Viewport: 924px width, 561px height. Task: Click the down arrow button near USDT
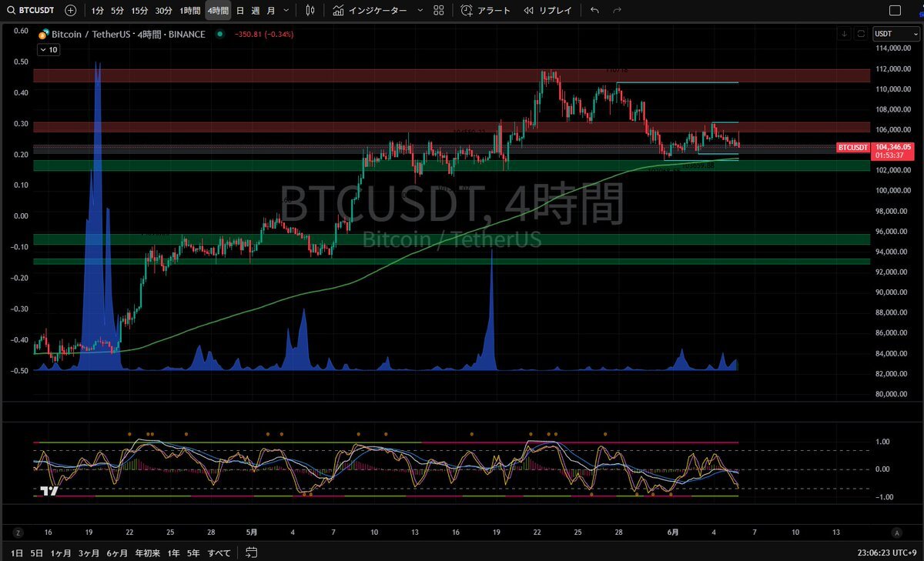(x=845, y=34)
